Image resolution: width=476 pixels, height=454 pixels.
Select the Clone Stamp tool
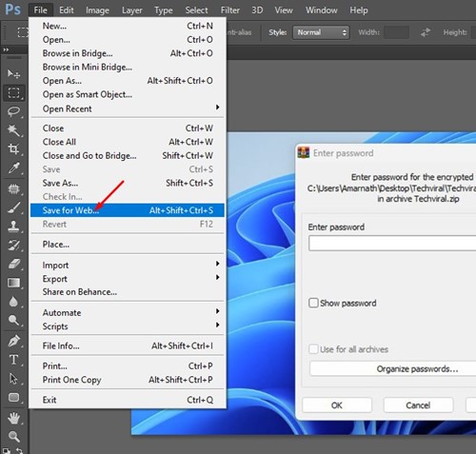13,227
